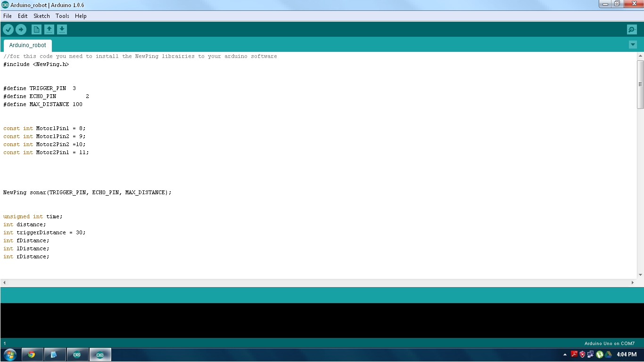Click the "const int Motor2Pin1 = 11;" line

coord(46,152)
